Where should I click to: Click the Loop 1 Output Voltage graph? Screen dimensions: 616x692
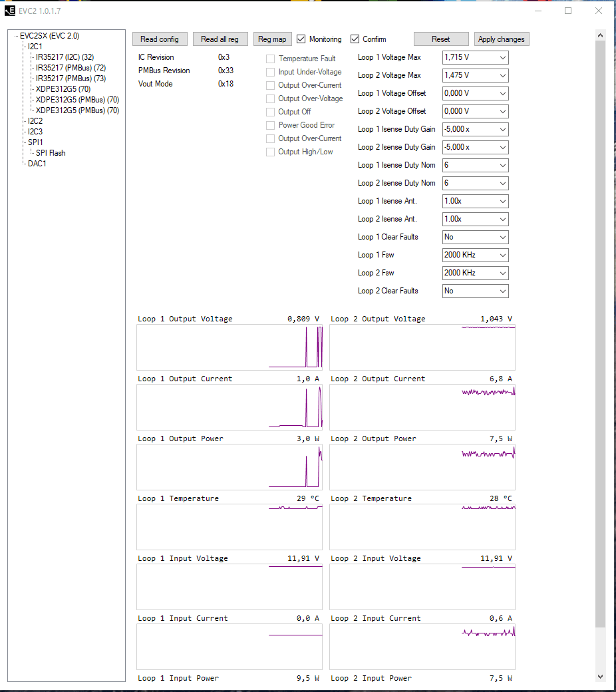click(230, 347)
